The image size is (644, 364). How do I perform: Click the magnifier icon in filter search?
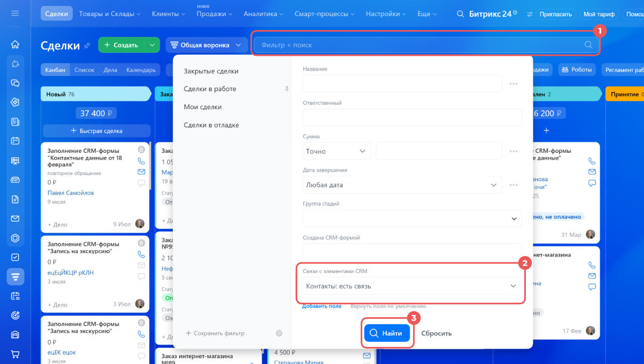point(589,45)
